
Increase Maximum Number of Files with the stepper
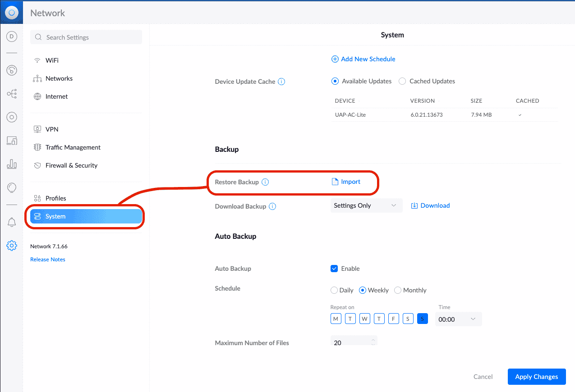[x=373, y=341]
